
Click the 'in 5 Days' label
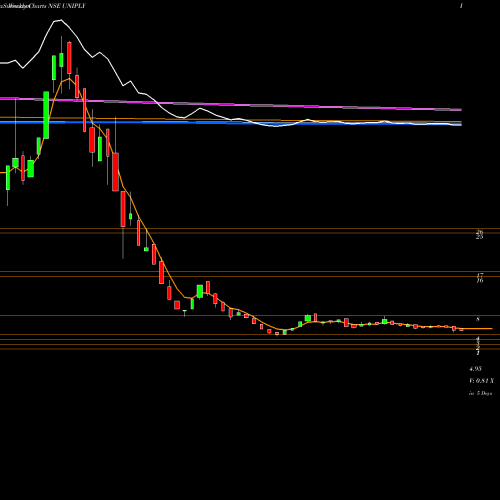(x=480, y=393)
